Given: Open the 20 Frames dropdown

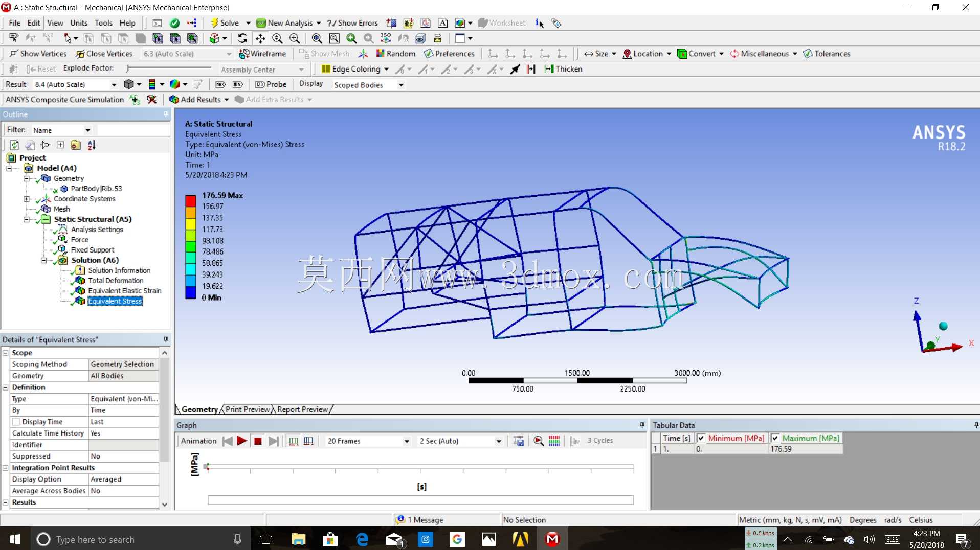Looking at the screenshot, I should [x=407, y=441].
